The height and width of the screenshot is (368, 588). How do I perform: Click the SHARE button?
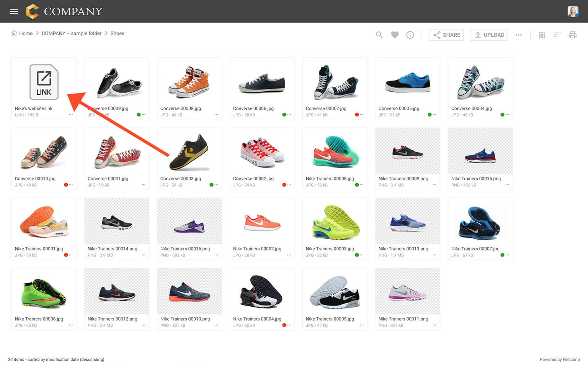[446, 35]
